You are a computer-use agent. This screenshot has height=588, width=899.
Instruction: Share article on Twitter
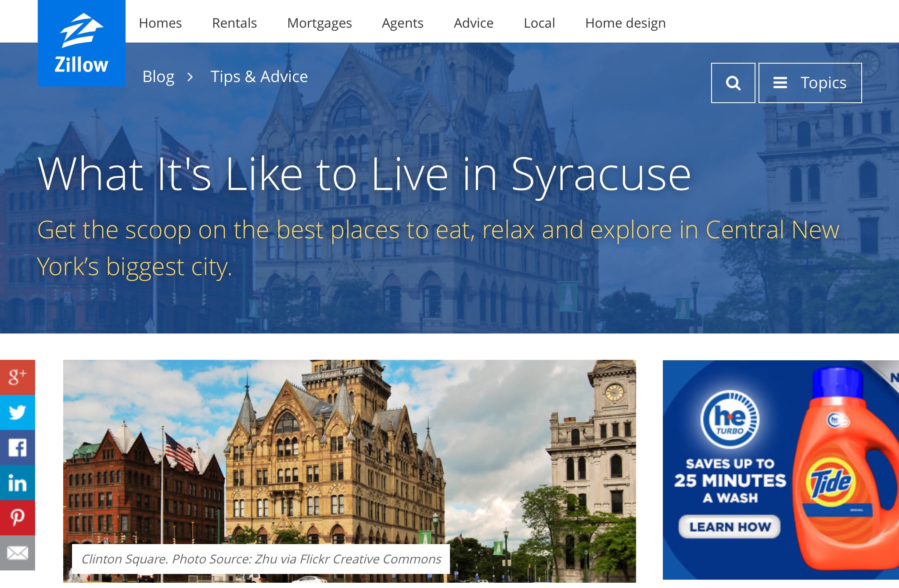click(18, 412)
